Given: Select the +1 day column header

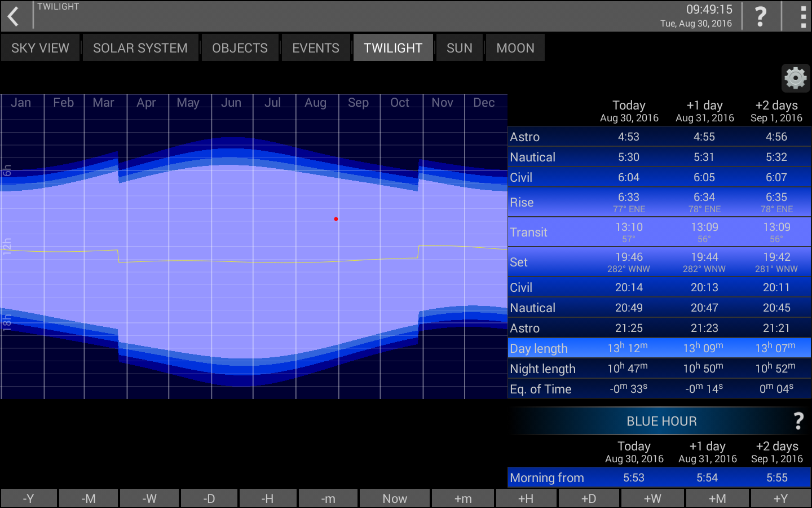Looking at the screenshot, I should pyautogui.click(x=705, y=111).
